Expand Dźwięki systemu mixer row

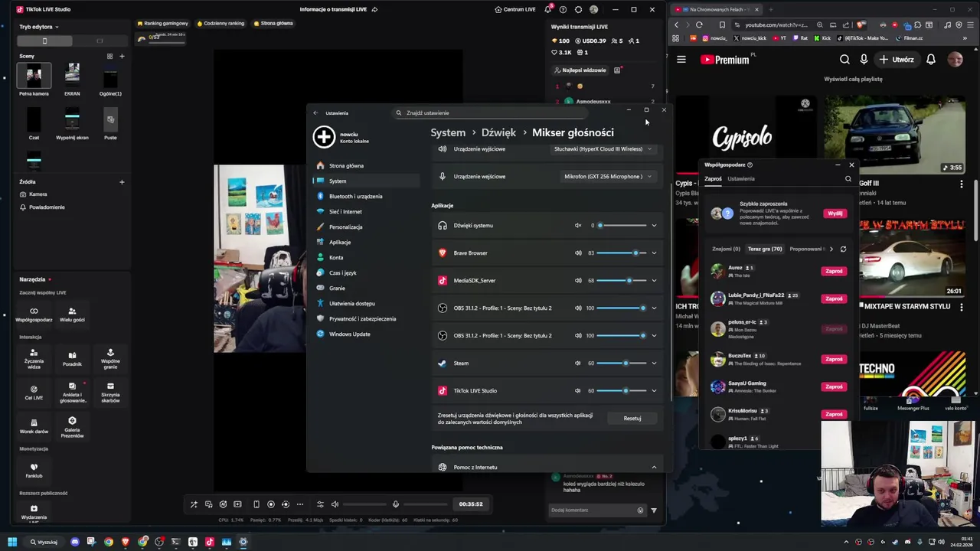point(654,226)
